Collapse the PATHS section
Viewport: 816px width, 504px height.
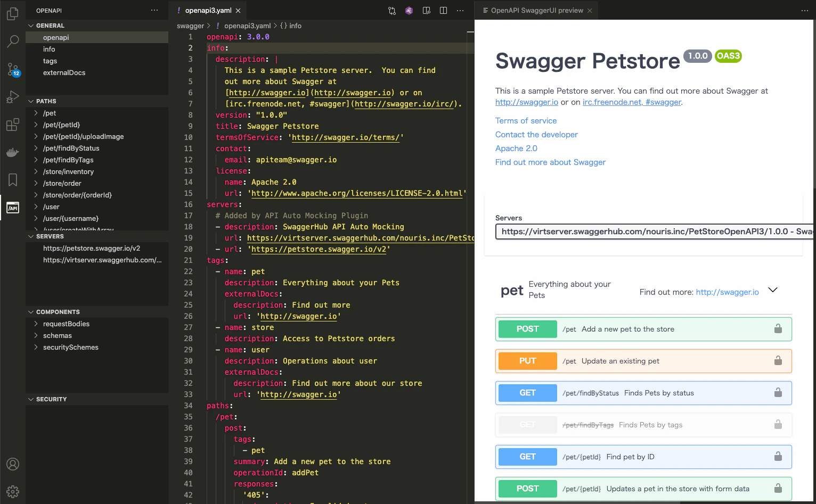(x=30, y=101)
